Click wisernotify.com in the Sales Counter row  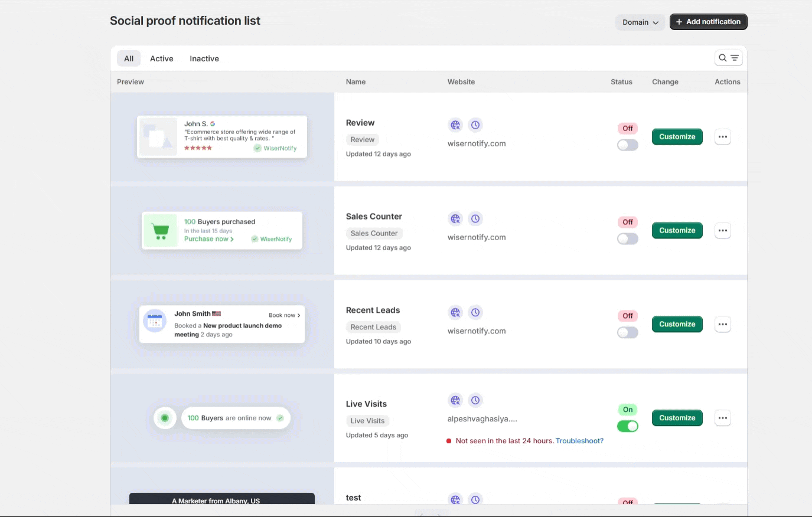coord(477,237)
